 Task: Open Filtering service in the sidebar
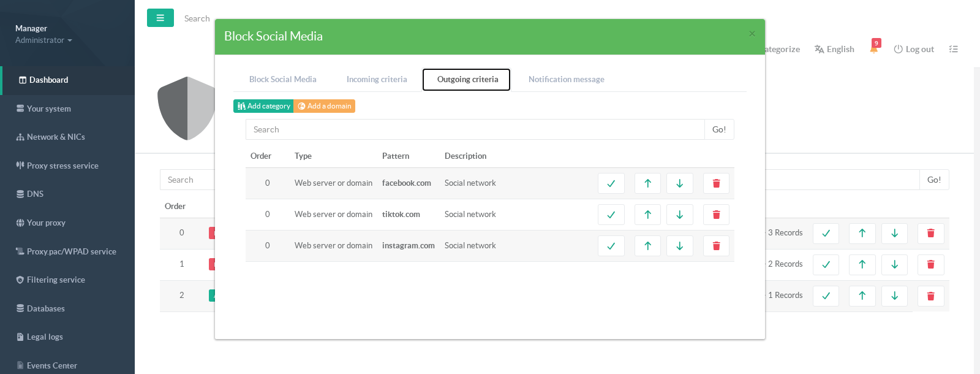[67, 280]
